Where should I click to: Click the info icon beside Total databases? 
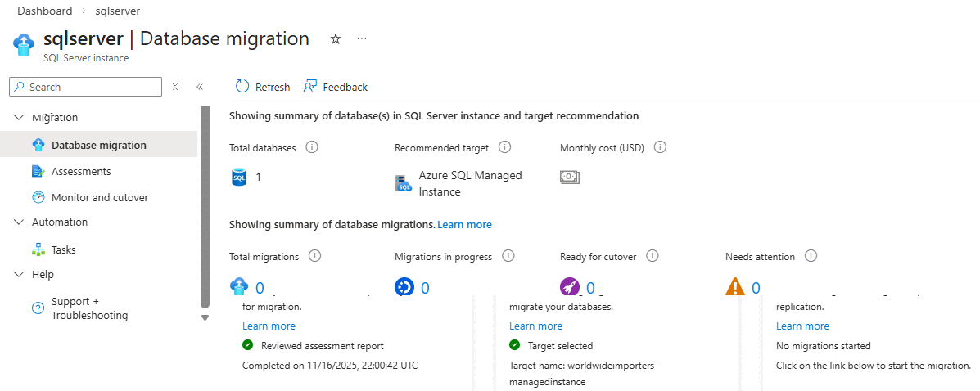[311, 148]
